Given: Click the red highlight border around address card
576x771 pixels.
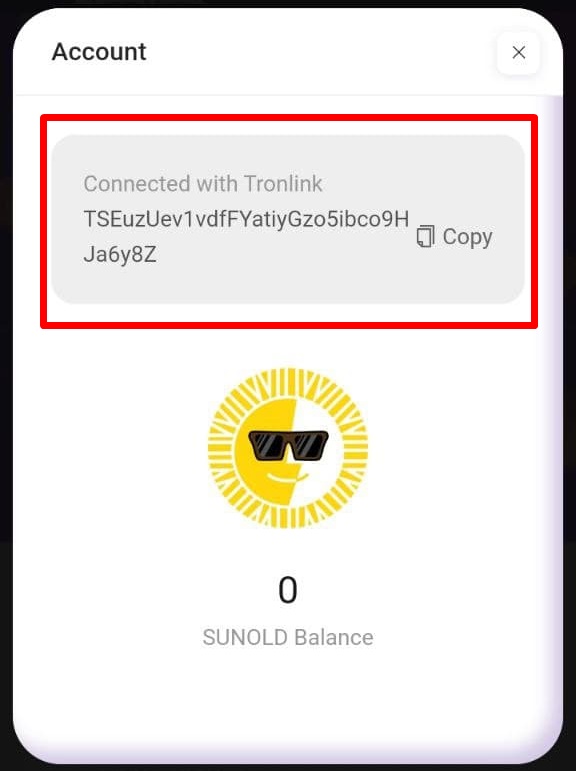Looking at the screenshot, I should pos(289,118).
